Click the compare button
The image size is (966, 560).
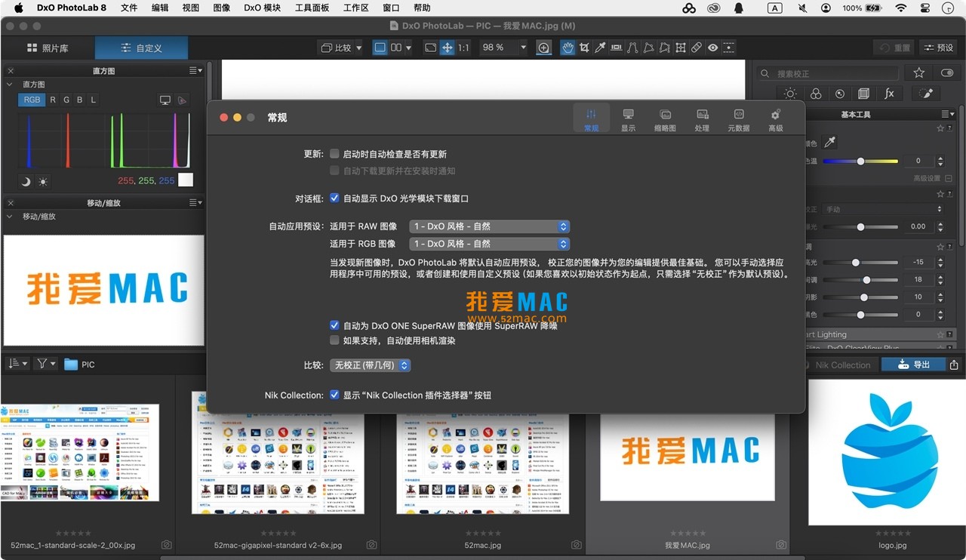pos(337,48)
